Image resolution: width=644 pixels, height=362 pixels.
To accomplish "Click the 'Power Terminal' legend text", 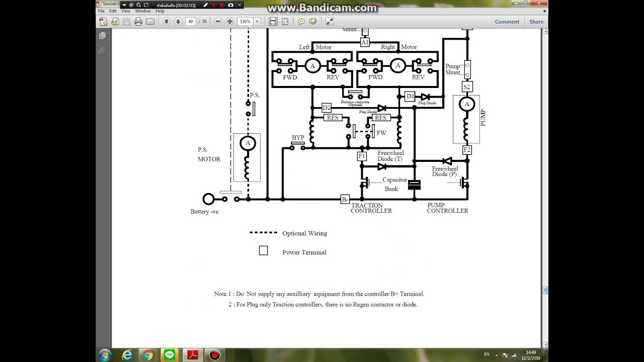I will click(x=304, y=252).
